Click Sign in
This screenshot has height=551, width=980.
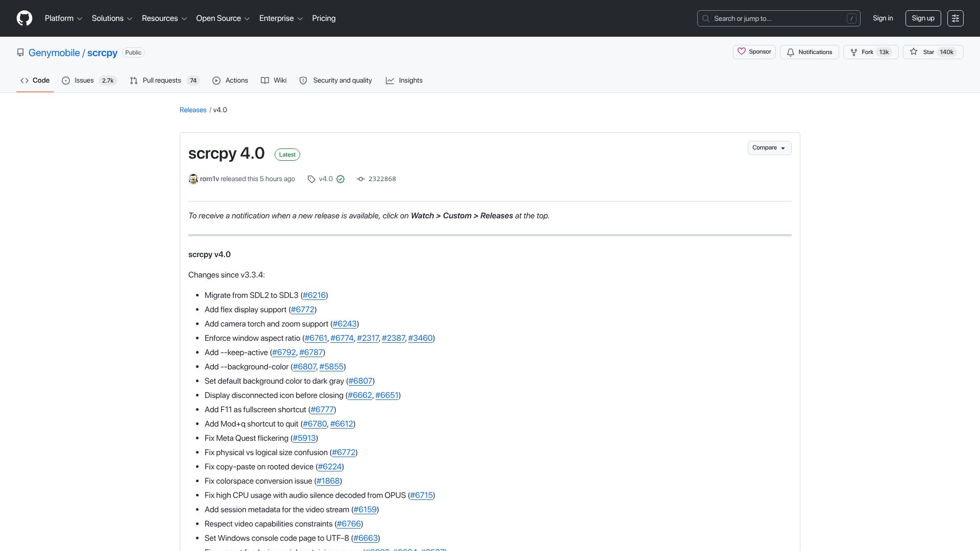pyautogui.click(x=883, y=18)
